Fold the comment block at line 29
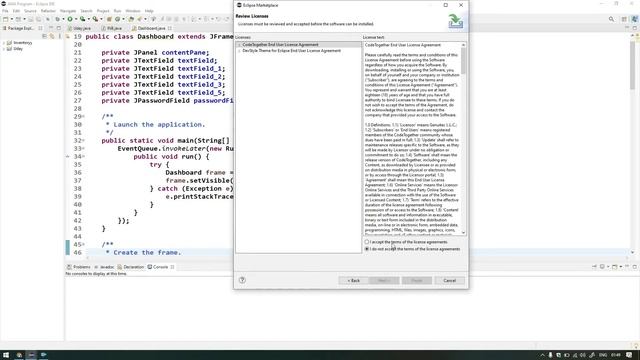Viewport: 640px width, 360px height. tap(84, 116)
